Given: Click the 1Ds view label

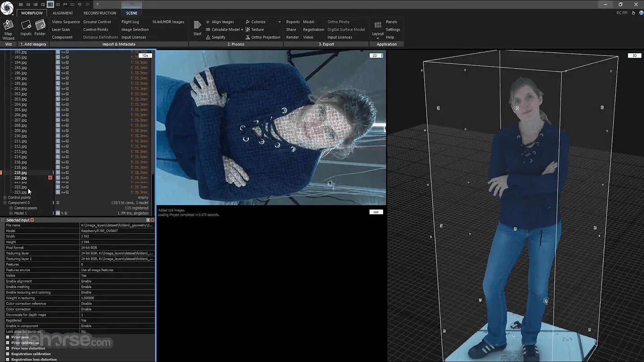Looking at the screenshot, I should (x=145, y=55).
